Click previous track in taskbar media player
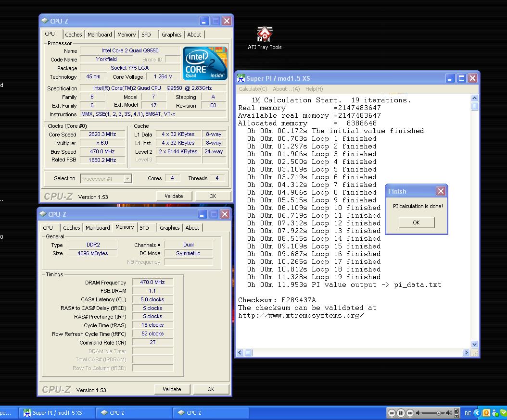Screen dimensions: 507x420 [x=392, y=413]
